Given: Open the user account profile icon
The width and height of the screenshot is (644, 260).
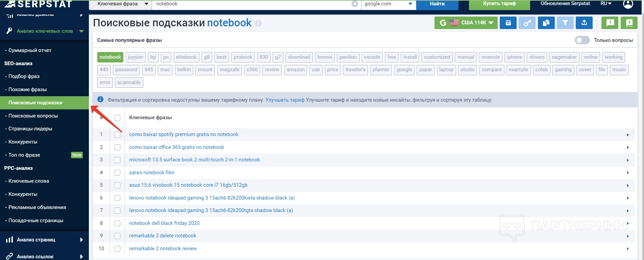Looking at the screenshot, I should [x=628, y=4].
